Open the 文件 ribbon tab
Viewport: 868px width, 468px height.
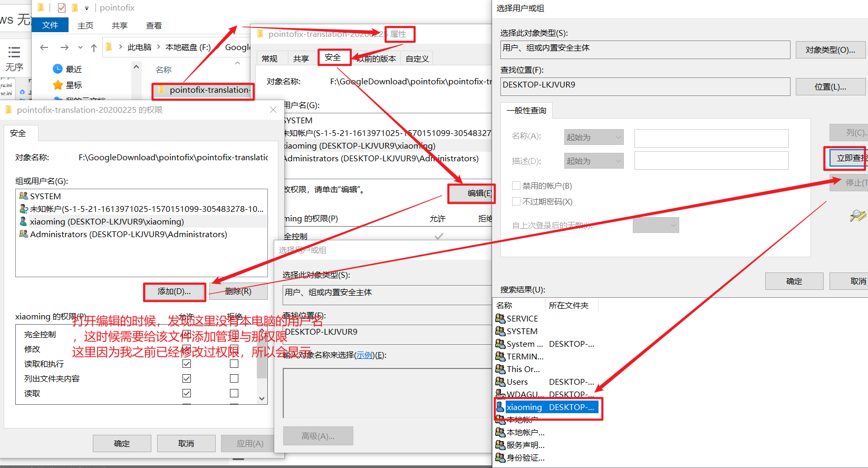tap(50, 25)
